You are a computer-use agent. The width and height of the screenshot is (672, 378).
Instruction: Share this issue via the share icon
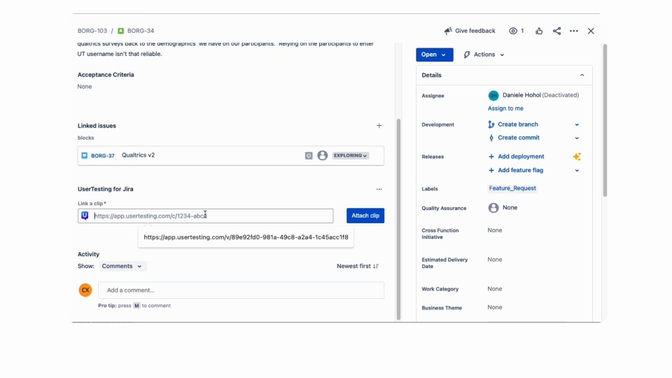point(557,31)
